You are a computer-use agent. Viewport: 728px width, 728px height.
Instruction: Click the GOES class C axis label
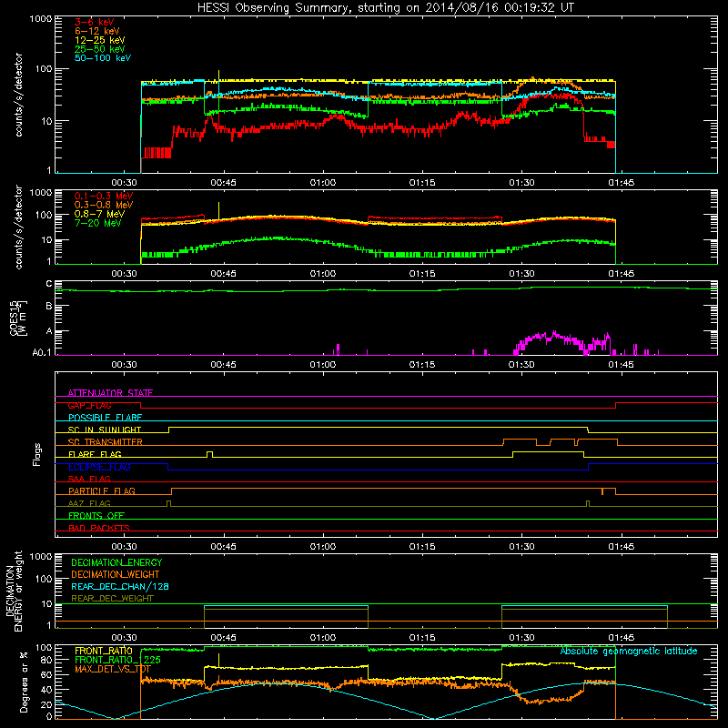tap(49, 284)
